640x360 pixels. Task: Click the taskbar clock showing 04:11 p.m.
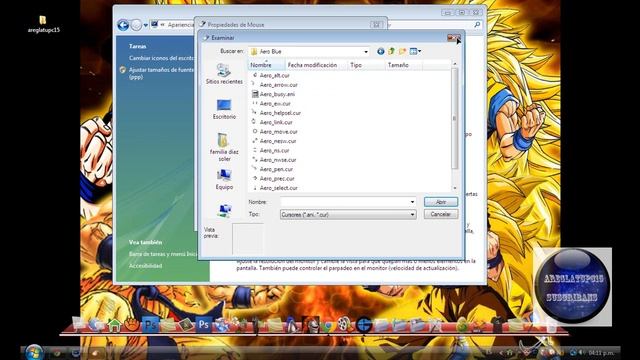(601, 352)
